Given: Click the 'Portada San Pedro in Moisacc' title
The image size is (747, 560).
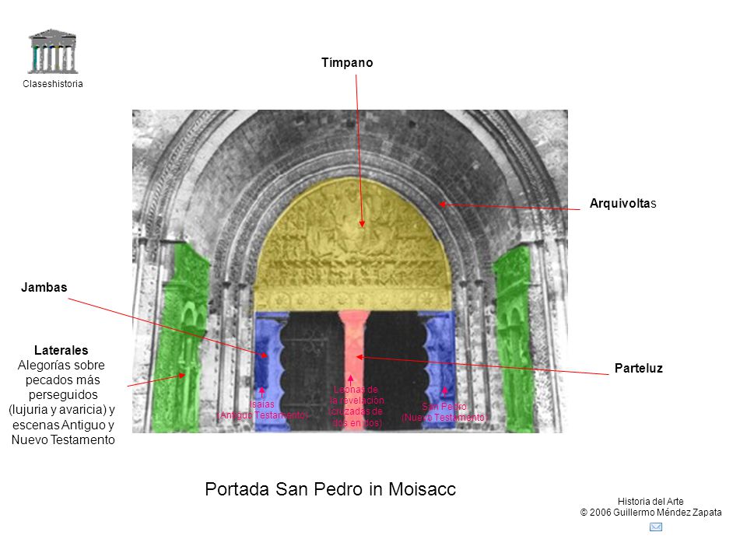Looking at the screenshot, I should coord(330,489).
